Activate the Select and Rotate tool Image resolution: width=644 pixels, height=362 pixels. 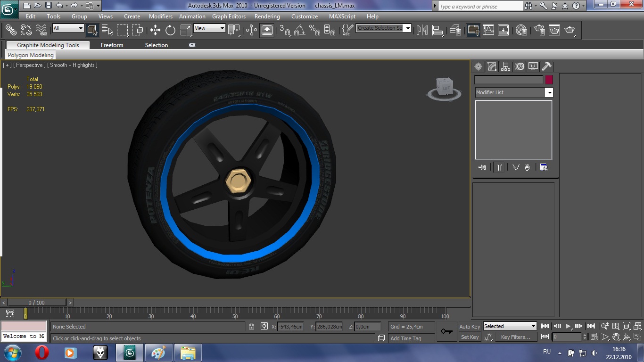[170, 30]
